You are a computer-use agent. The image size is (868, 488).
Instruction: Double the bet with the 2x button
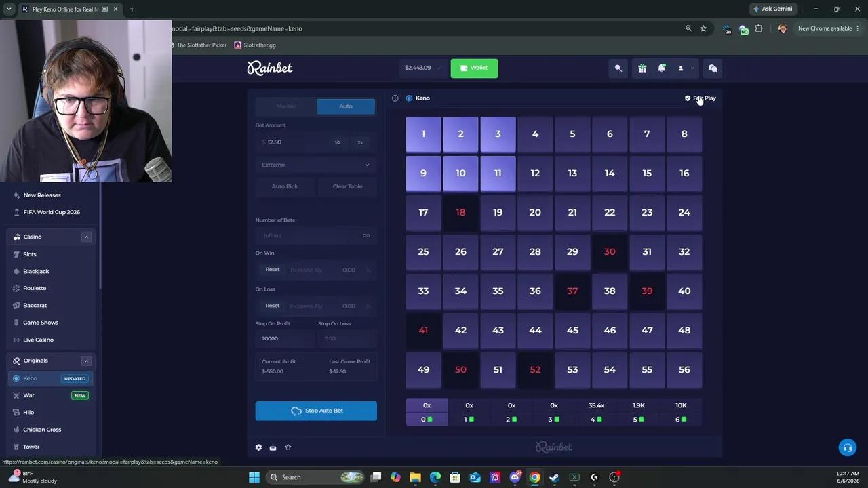[360, 142]
